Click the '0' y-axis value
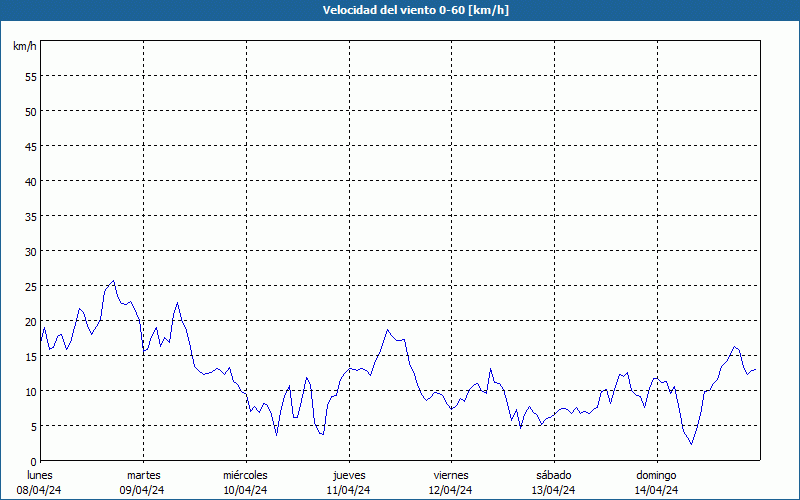This screenshot has height=500, width=800. [34, 461]
